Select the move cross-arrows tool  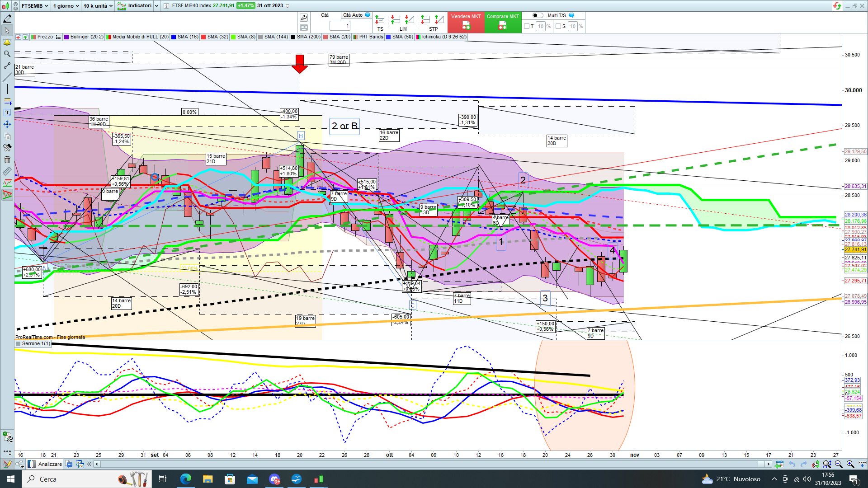coord(7,124)
